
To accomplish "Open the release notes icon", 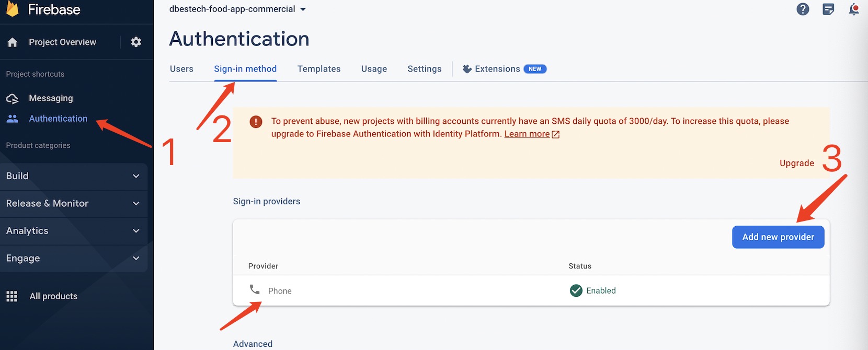I will click(828, 9).
